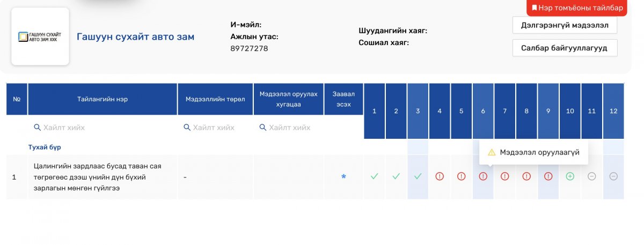Click the blue asterisk required marker

[343, 176]
